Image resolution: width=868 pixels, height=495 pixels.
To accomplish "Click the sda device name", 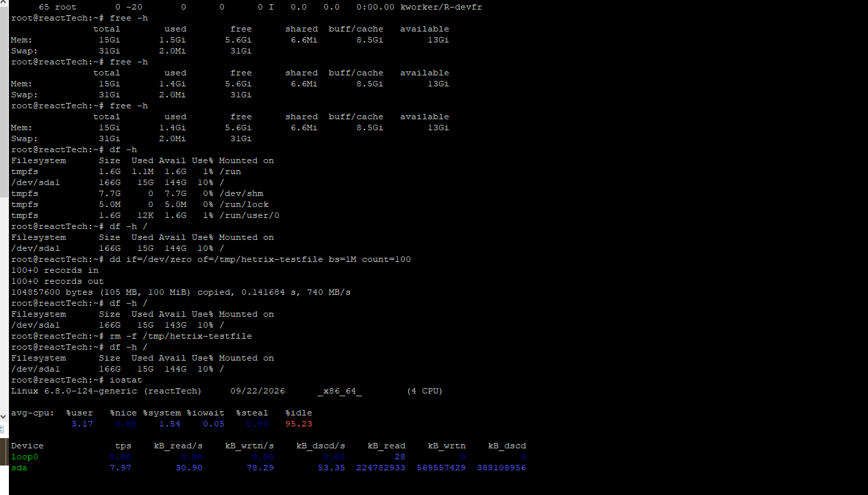I will click(x=19, y=468).
